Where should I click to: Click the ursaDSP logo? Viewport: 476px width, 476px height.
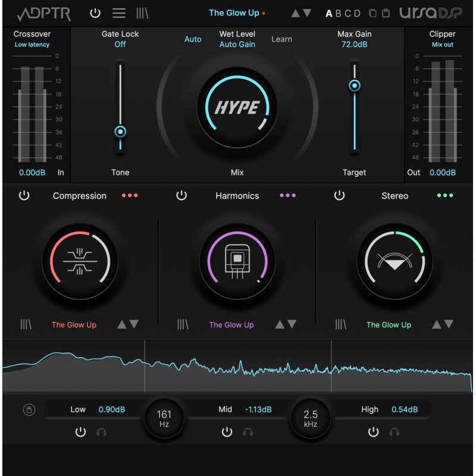430,12
